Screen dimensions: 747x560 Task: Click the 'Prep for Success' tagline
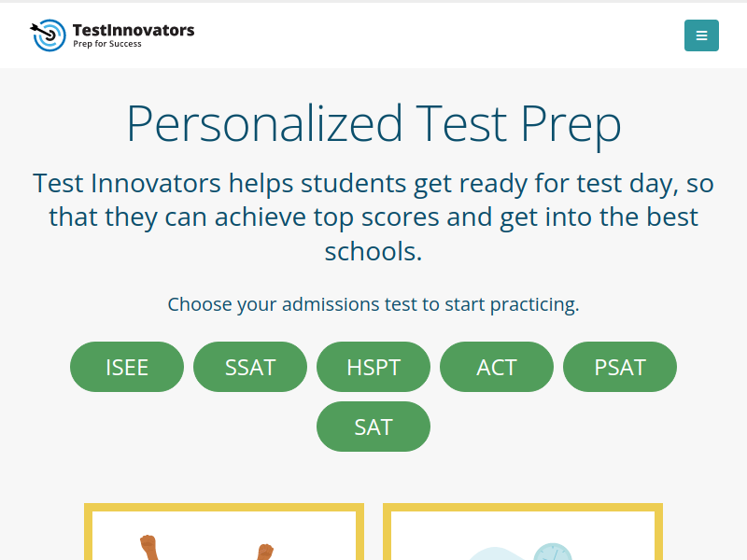coord(107,44)
